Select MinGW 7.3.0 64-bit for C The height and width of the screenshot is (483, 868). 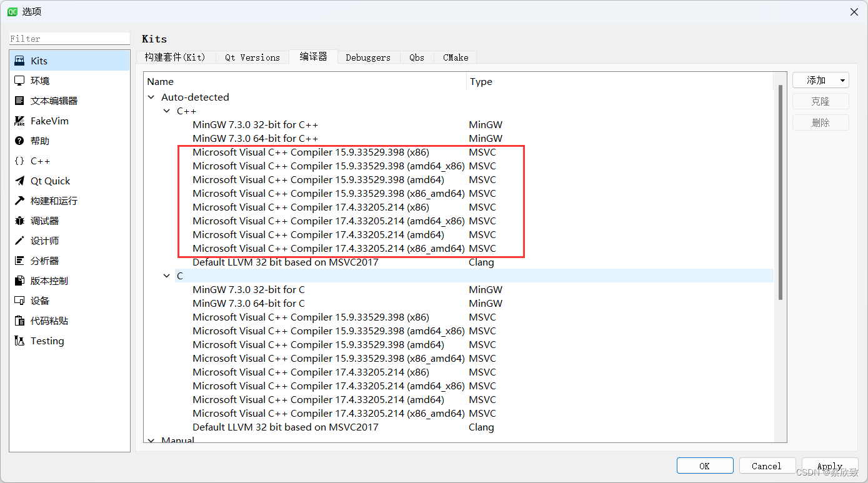click(249, 304)
